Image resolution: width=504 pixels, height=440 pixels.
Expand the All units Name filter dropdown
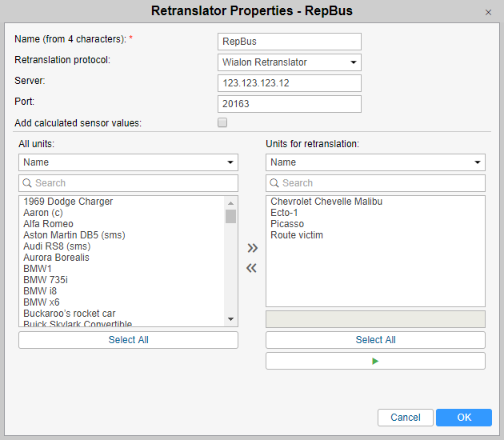tap(128, 162)
